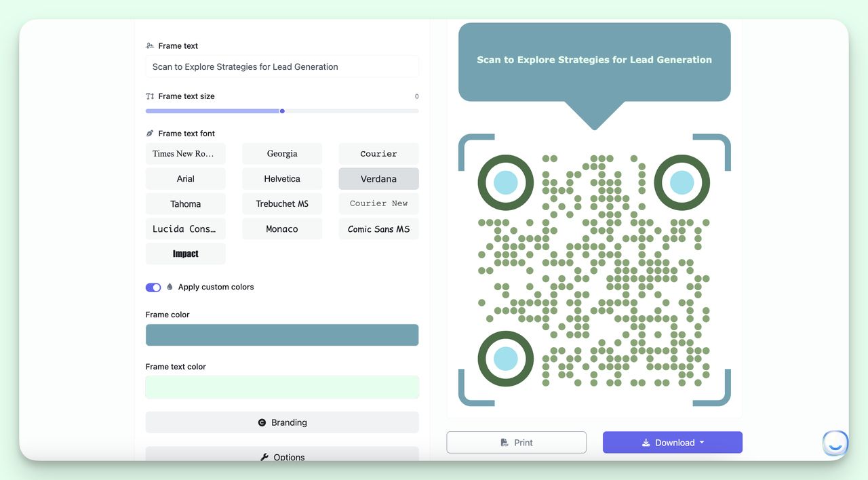868x480 pixels.
Task: Click the PDF icon on Print button
Action: point(505,443)
